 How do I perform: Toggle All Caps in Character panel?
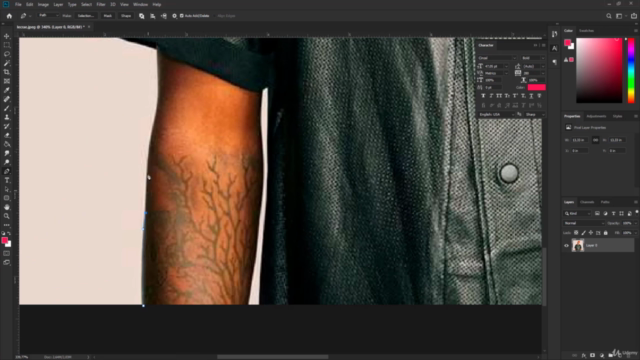(x=499, y=96)
